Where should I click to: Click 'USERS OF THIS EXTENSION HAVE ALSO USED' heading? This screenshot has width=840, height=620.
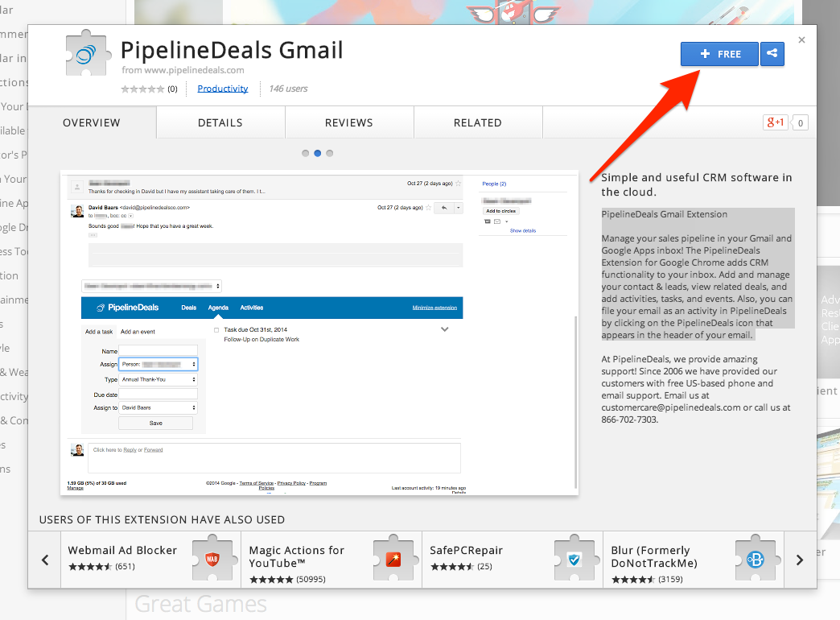pyautogui.click(x=162, y=519)
